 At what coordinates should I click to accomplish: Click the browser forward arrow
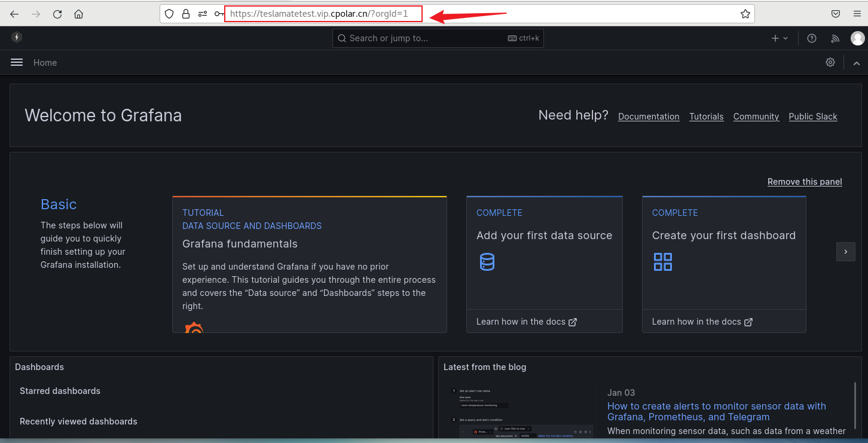(x=36, y=14)
